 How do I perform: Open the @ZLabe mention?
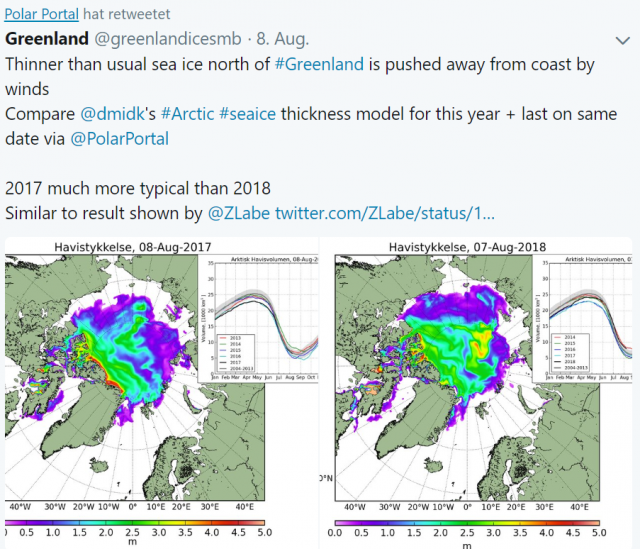(238, 213)
